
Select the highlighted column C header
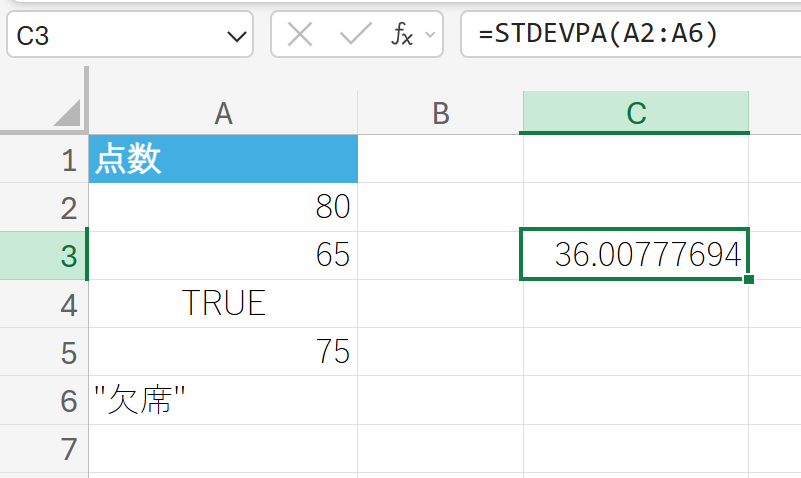point(635,113)
